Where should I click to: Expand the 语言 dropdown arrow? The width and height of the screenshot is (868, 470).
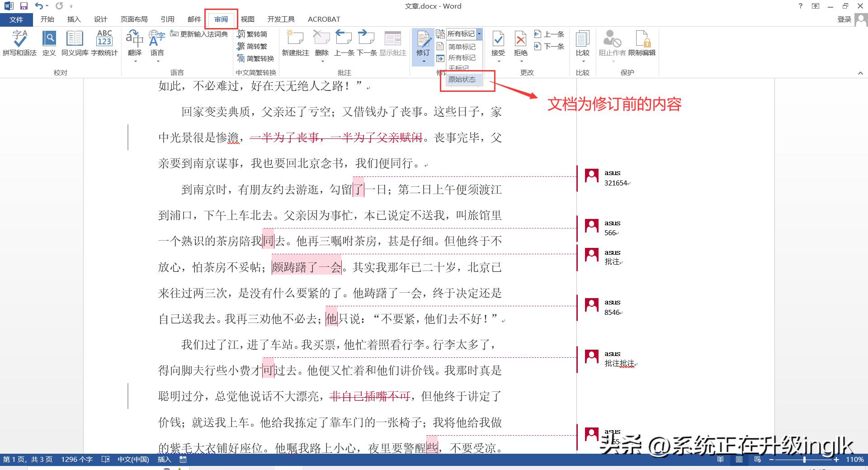tap(157, 62)
